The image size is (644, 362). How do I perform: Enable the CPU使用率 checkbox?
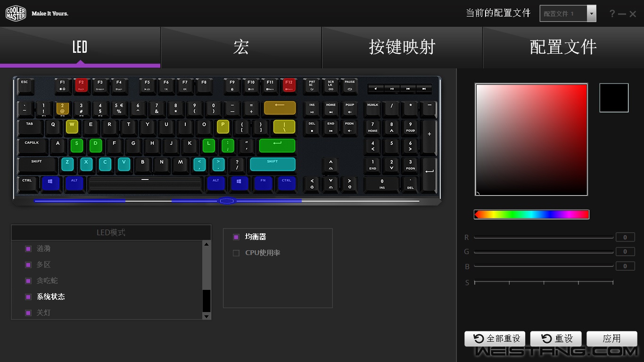[236, 253]
